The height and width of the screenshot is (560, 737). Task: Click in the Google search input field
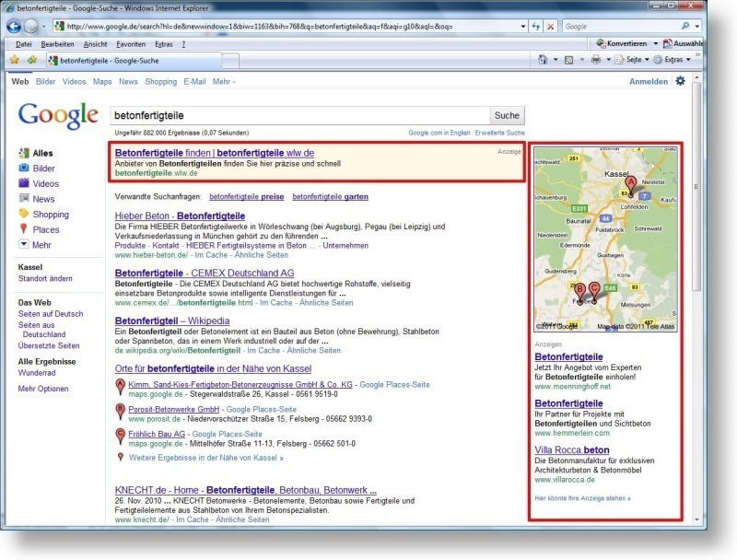click(x=300, y=115)
